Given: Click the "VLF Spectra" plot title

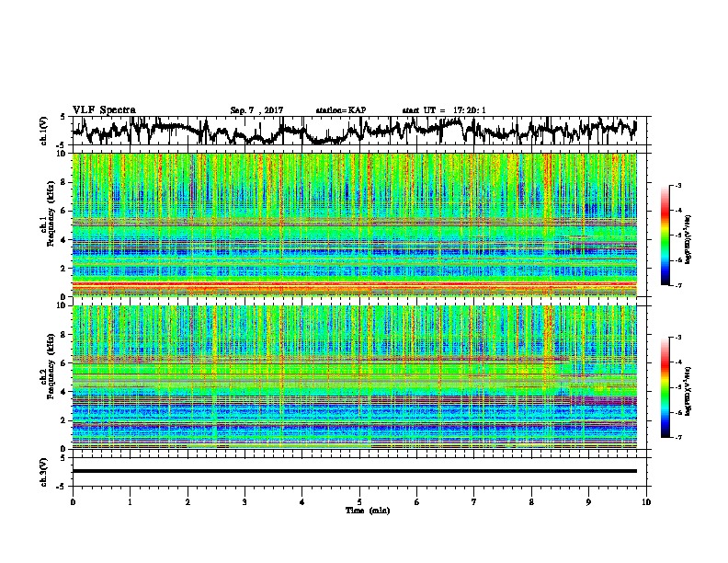Looking at the screenshot, I should coord(104,110).
